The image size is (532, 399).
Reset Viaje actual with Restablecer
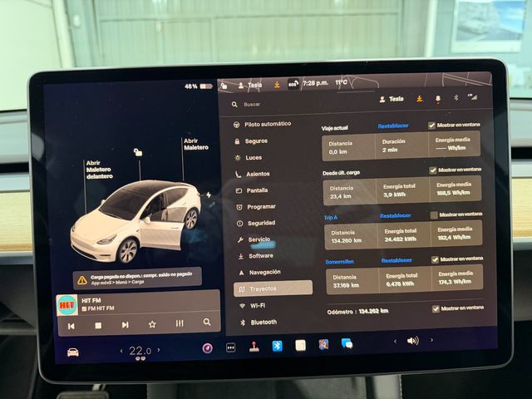(393, 126)
